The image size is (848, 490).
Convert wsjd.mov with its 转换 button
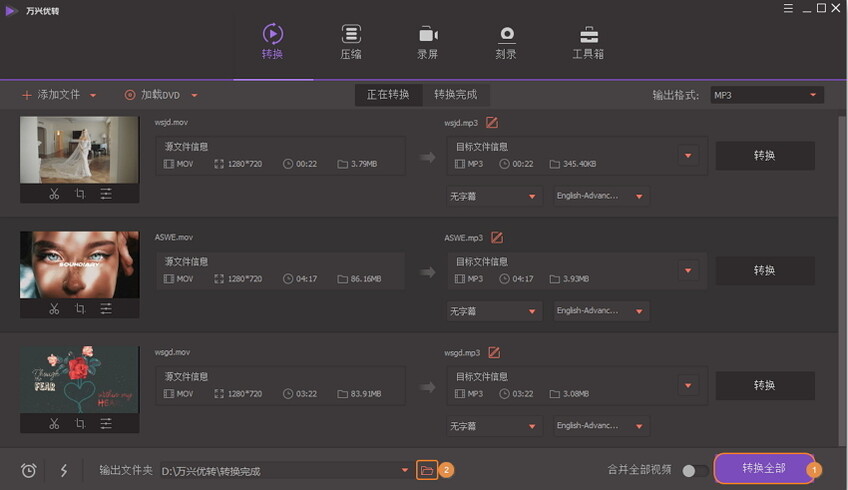point(765,156)
